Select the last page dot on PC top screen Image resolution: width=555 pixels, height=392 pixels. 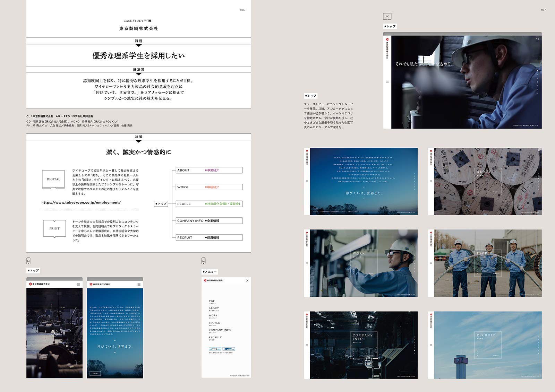click(537, 93)
